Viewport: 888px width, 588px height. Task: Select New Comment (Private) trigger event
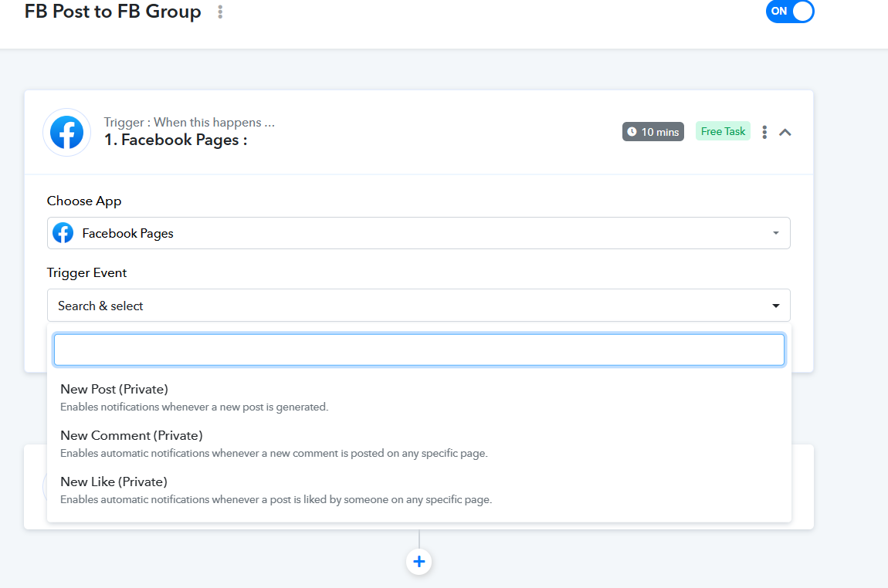click(x=419, y=444)
